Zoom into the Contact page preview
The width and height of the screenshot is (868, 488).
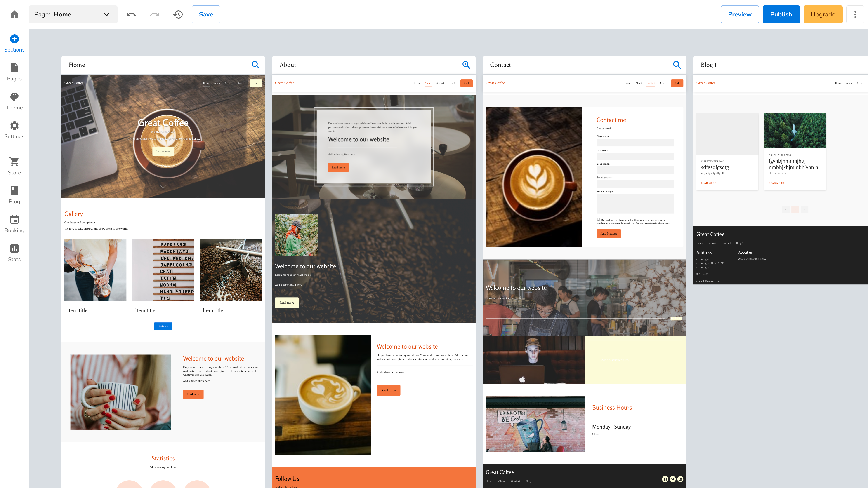tap(677, 65)
